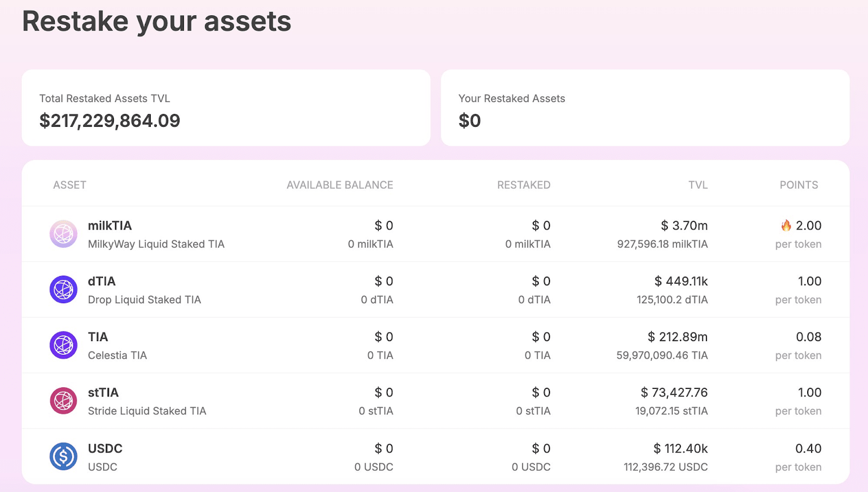Click the Total Restaked Assets TVL label

point(105,99)
